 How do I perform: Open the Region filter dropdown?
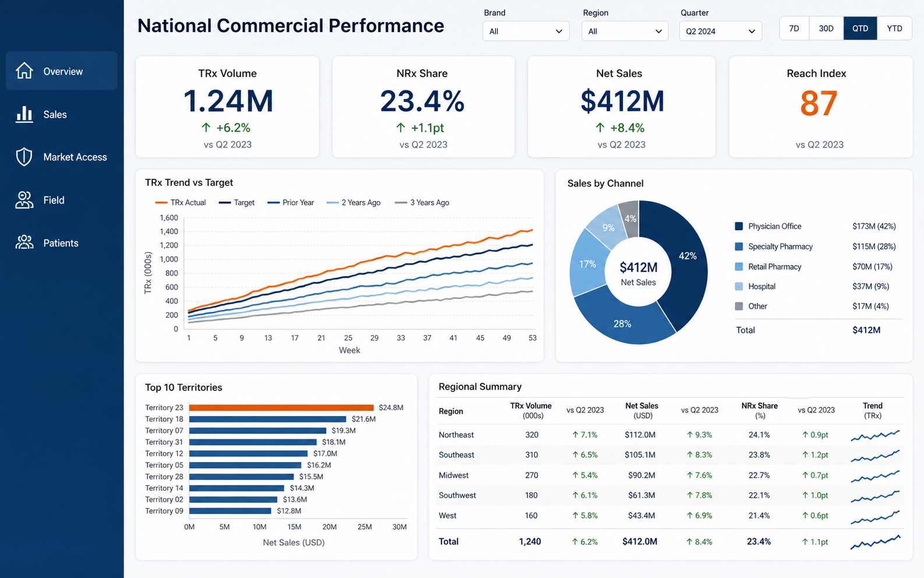click(625, 31)
